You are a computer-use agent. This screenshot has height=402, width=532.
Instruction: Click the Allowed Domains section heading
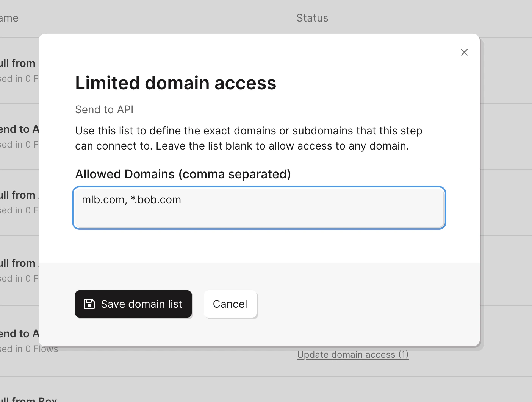pos(183,174)
